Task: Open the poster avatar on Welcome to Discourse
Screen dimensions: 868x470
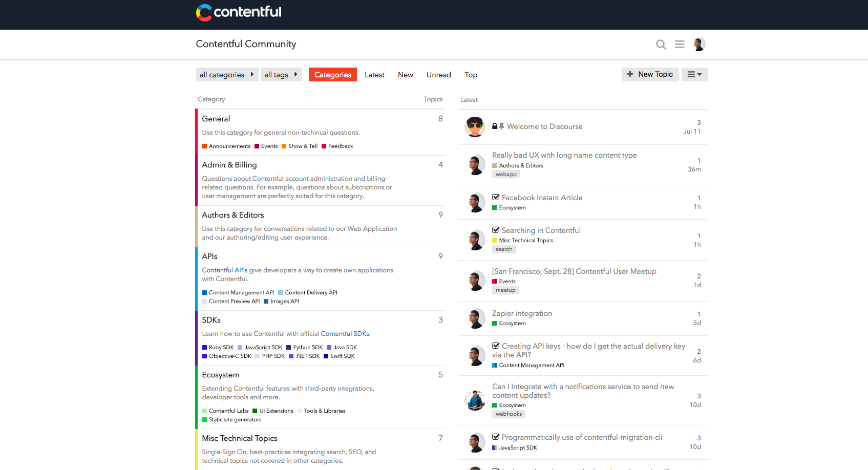Action: point(475,126)
